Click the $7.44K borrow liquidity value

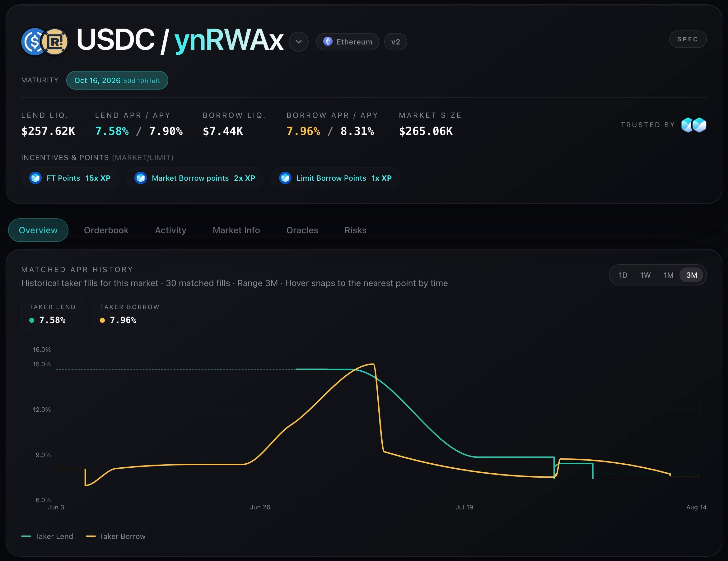tap(223, 131)
